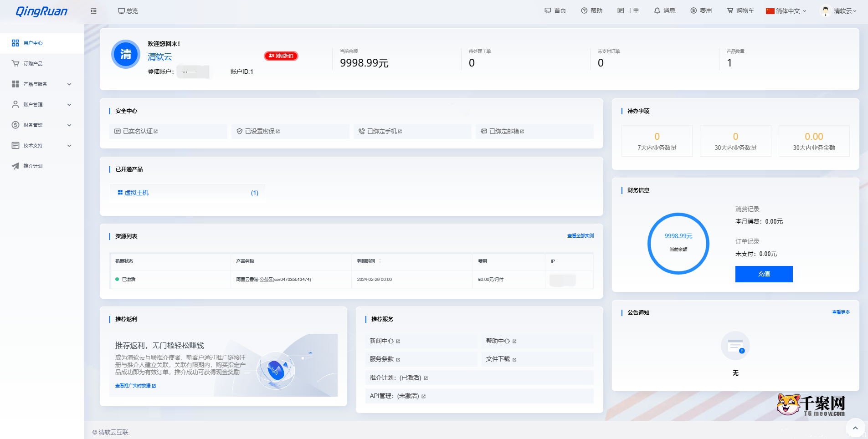Open the 已实名认证 security item

click(168, 131)
